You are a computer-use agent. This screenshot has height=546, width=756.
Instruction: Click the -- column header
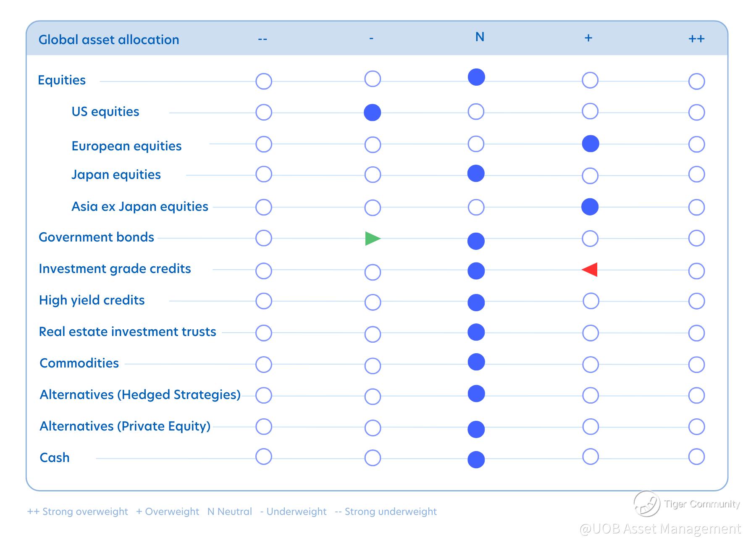pyautogui.click(x=262, y=39)
